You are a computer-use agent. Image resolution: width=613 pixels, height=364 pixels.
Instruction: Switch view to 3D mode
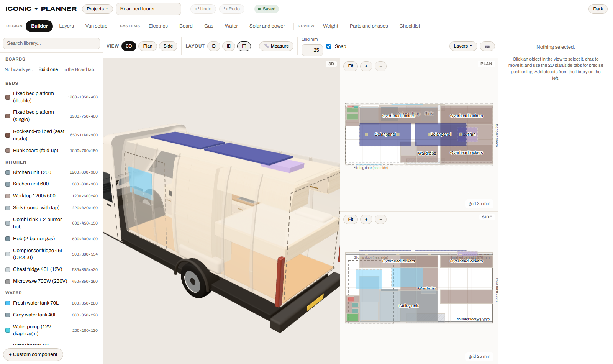coord(129,46)
